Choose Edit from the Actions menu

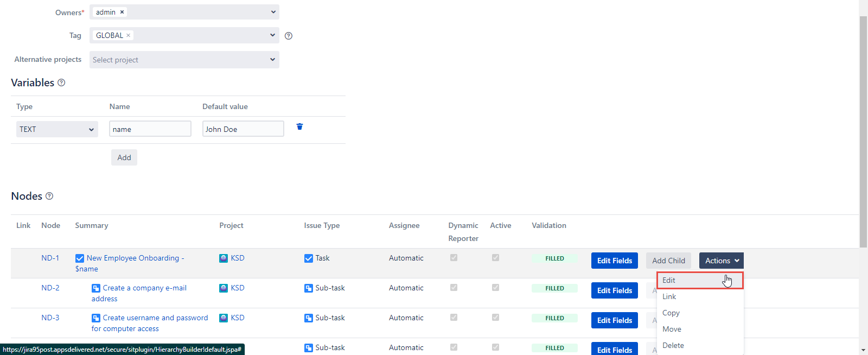point(669,281)
